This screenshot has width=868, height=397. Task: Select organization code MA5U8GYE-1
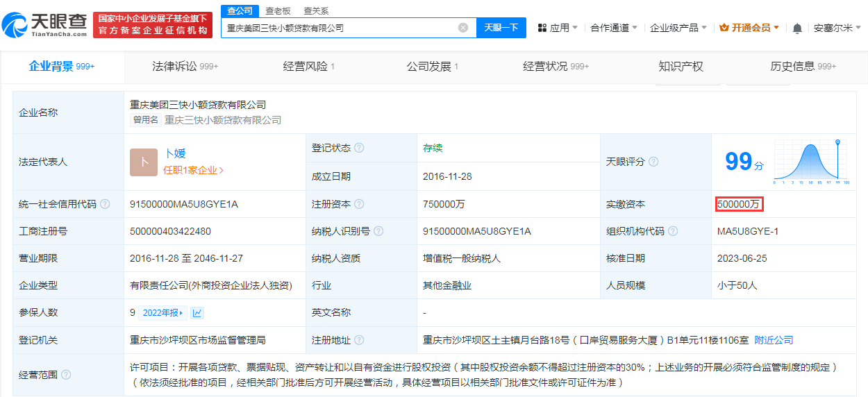tap(748, 231)
